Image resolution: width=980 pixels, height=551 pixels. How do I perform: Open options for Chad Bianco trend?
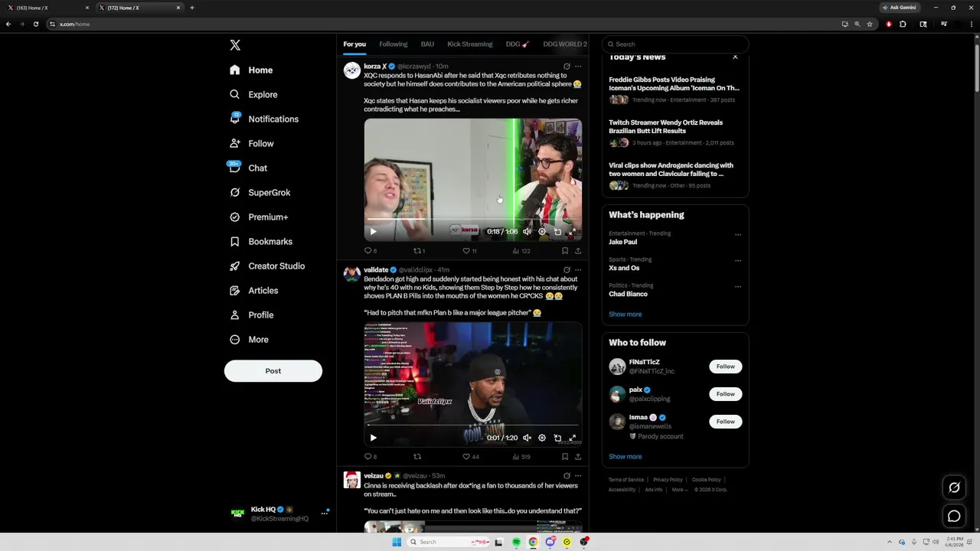(x=738, y=286)
